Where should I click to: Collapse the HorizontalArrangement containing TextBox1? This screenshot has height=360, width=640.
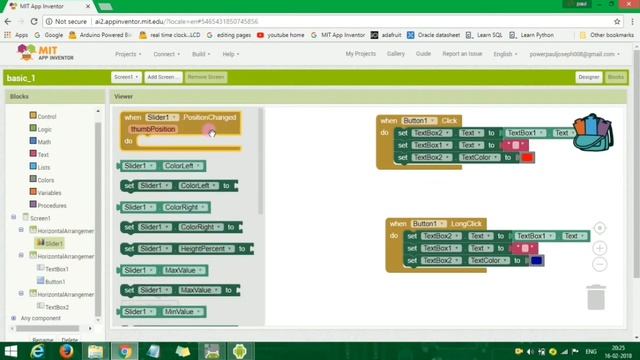[x=21, y=255]
